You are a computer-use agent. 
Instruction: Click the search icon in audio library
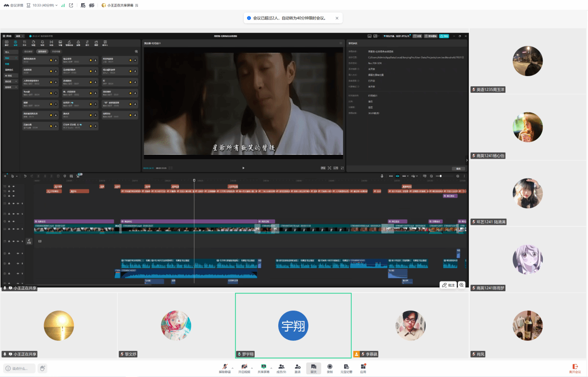tap(136, 51)
